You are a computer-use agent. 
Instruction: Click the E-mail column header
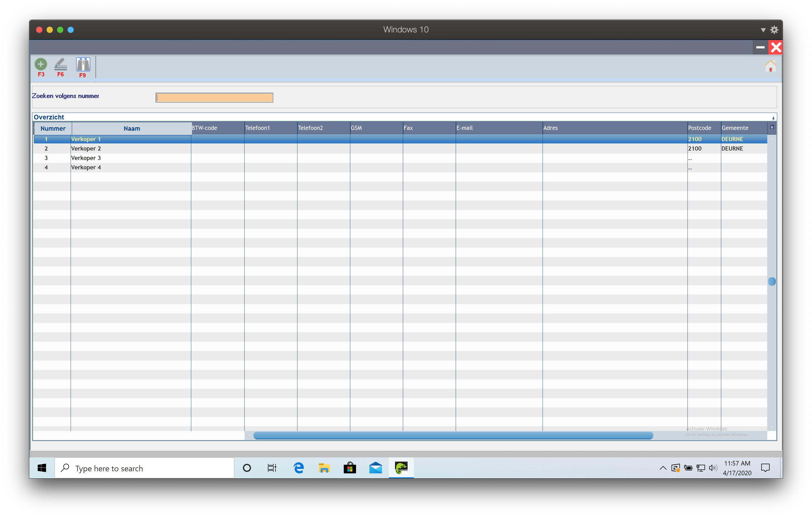464,128
